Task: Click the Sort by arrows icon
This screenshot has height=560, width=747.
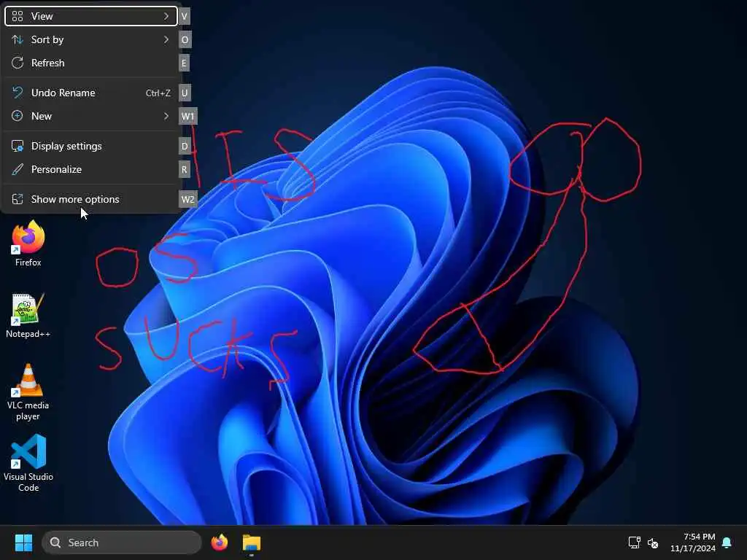Action: tap(18, 39)
